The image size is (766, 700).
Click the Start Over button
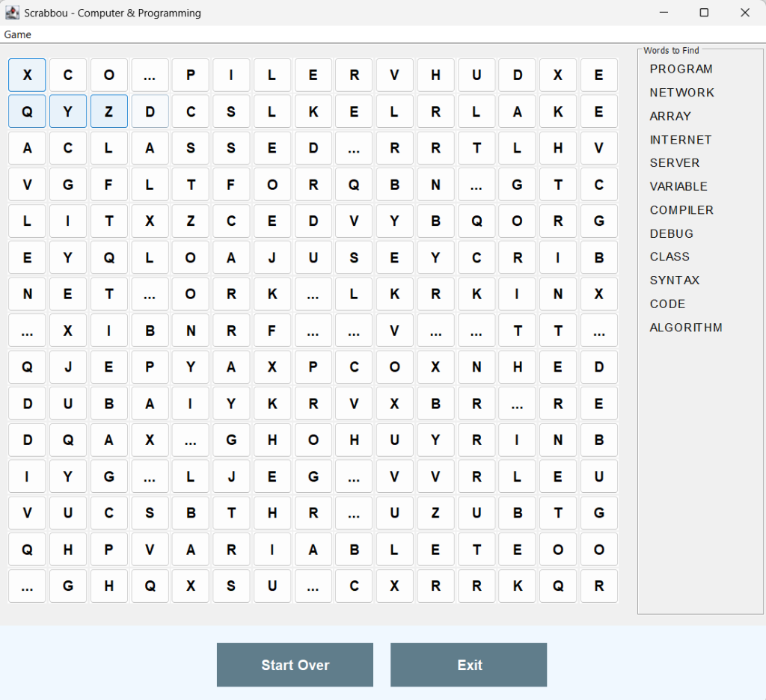295,665
